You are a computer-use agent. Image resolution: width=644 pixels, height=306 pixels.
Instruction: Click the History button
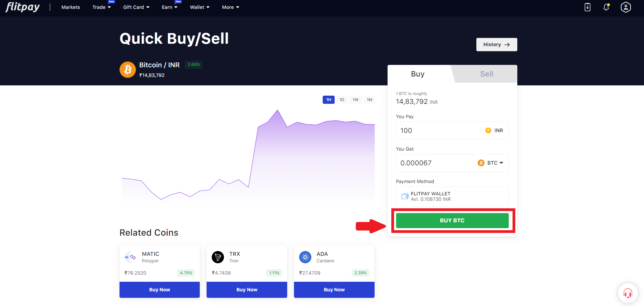tap(496, 44)
